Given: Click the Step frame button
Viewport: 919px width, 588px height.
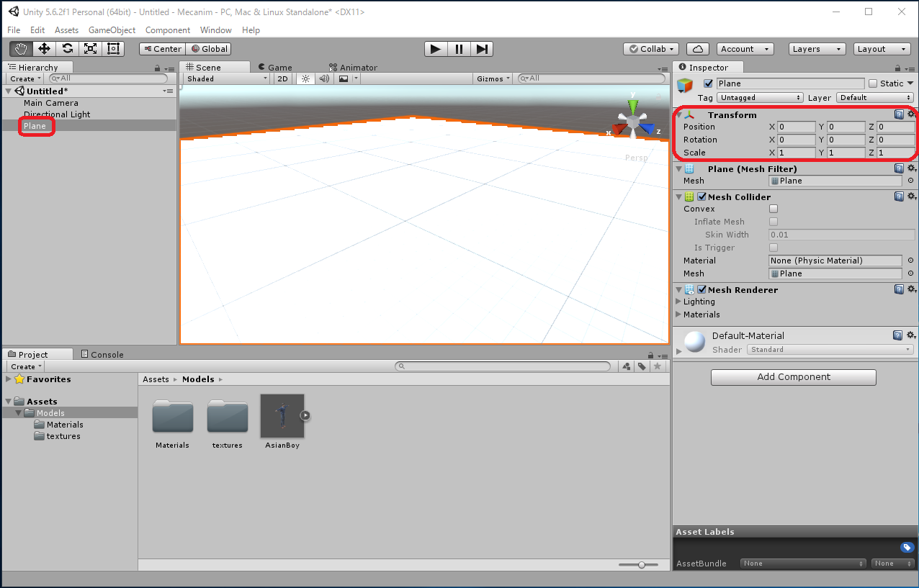Looking at the screenshot, I should click(x=483, y=49).
